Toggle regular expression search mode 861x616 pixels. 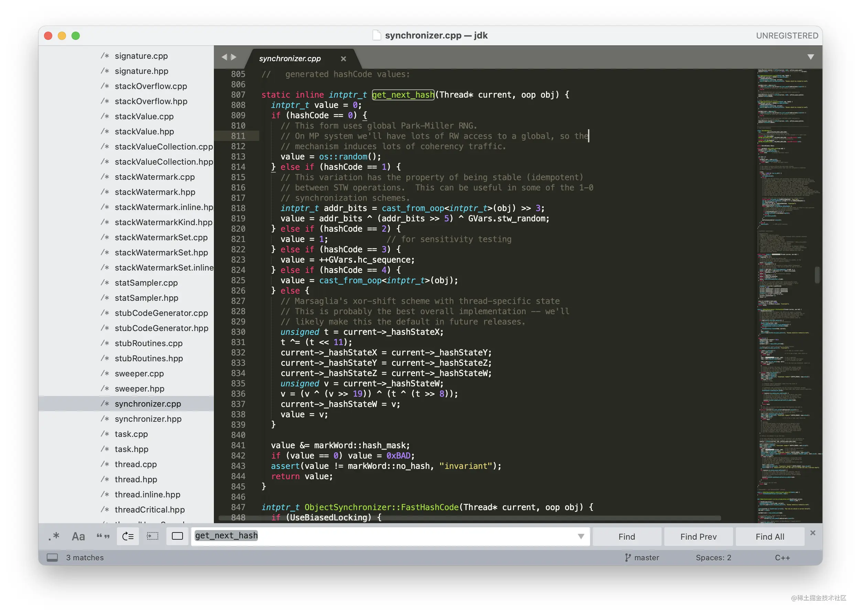point(54,536)
